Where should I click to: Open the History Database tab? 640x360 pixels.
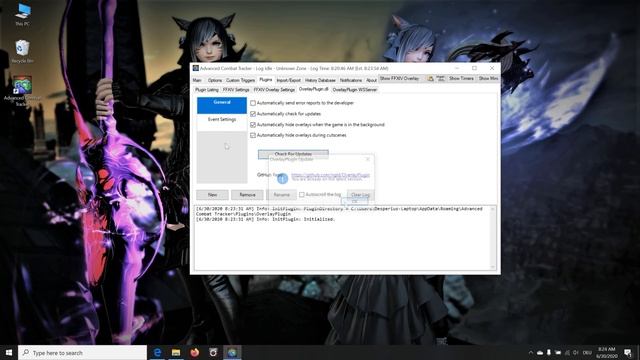pos(320,80)
